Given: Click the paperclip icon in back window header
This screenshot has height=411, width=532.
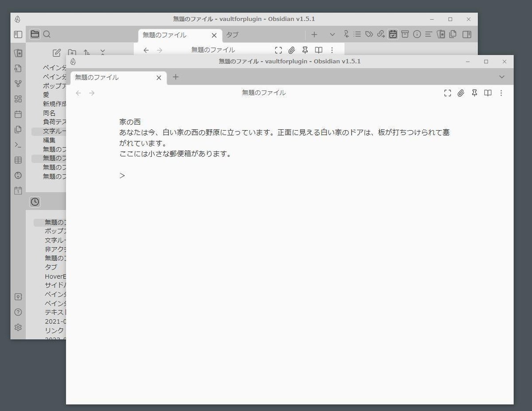Looking at the screenshot, I should [x=292, y=50].
